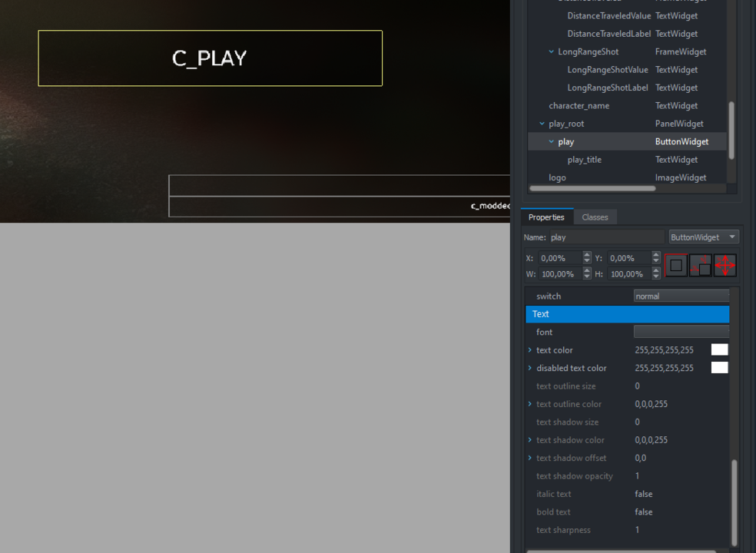756x553 pixels.
Task: Click the widget tree vertical scrollbar
Action: coord(731,130)
